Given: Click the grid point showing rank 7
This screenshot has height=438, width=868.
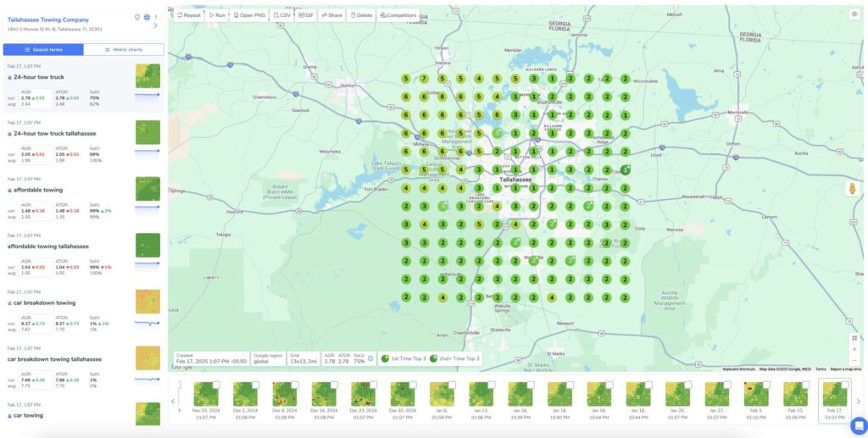Looking at the screenshot, I should point(424,79).
